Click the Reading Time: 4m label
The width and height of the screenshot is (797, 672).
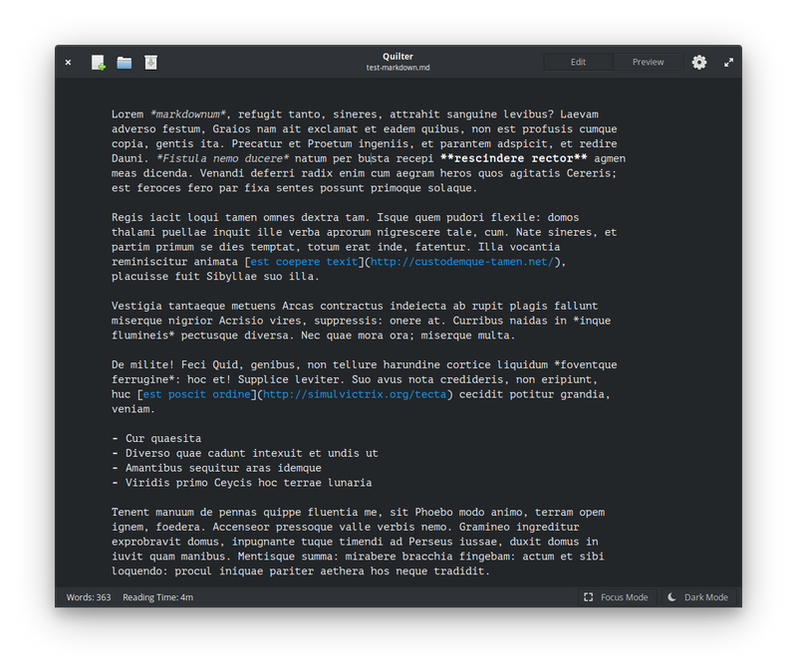pos(157,597)
